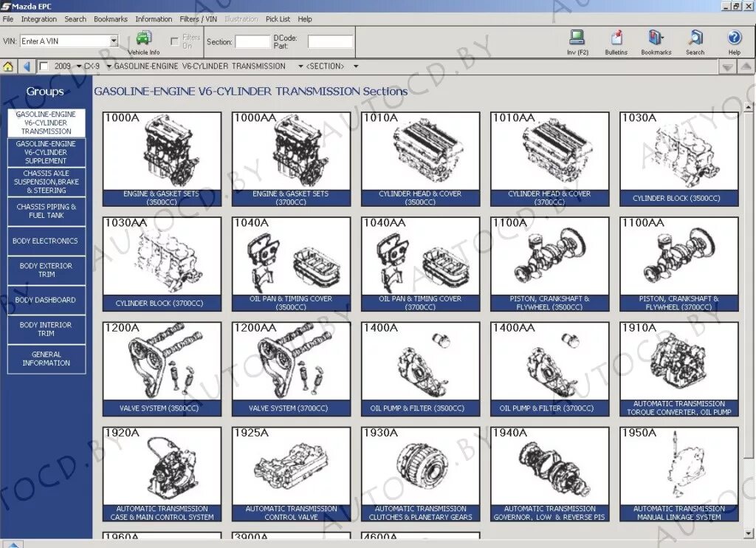Open the Pick List menu

278,18
